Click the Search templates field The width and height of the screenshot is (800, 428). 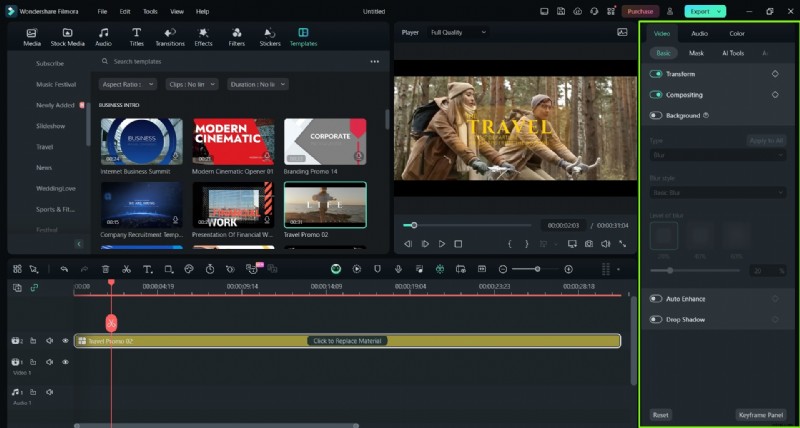pyautogui.click(x=232, y=62)
